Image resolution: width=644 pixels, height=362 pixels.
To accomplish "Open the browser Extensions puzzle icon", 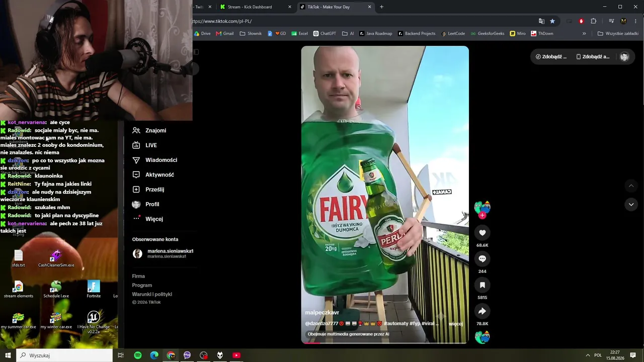I will pos(594,21).
